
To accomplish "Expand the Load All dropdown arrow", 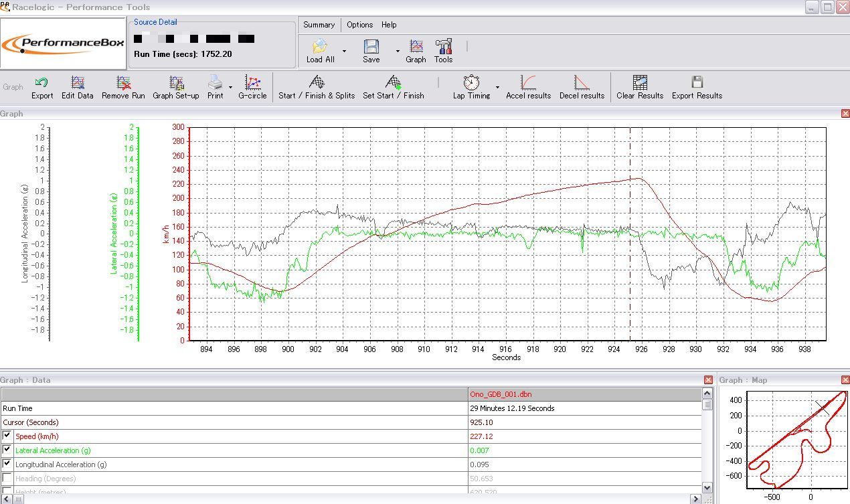I will (344, 51).
